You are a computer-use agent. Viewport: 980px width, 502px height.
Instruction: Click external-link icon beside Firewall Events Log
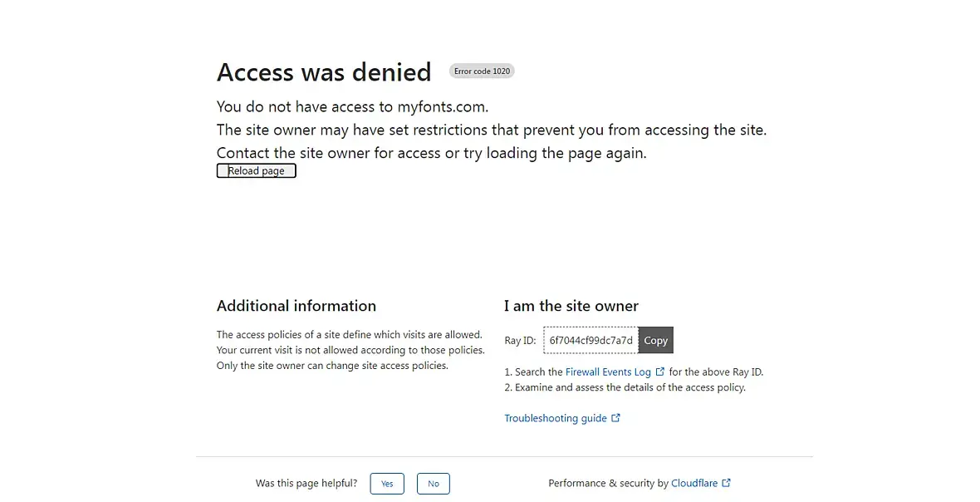coord(660,372)
